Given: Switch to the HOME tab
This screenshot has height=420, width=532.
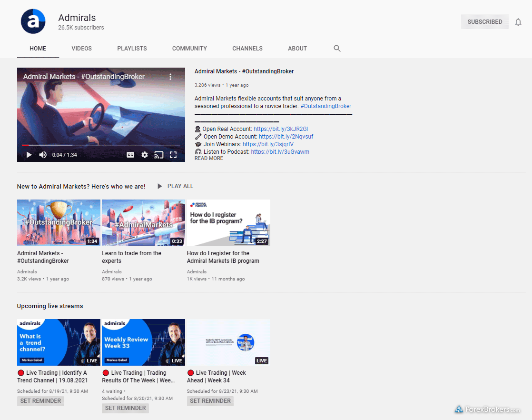Looking at the screenshot, I should coord(38,49).
